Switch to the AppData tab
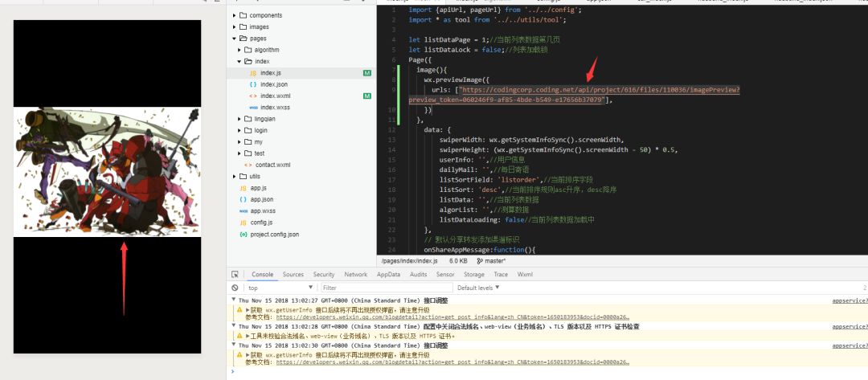 click(389, 274)
